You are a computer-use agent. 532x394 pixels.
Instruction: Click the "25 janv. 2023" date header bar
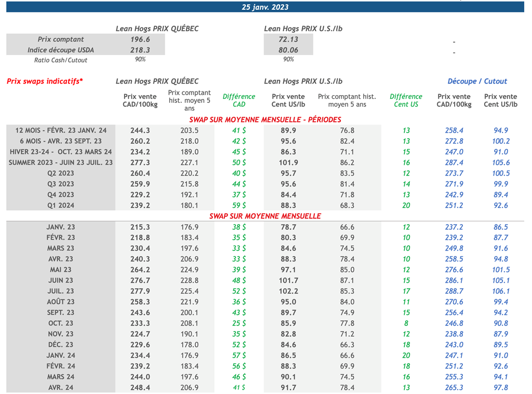[x=265, y=7]
